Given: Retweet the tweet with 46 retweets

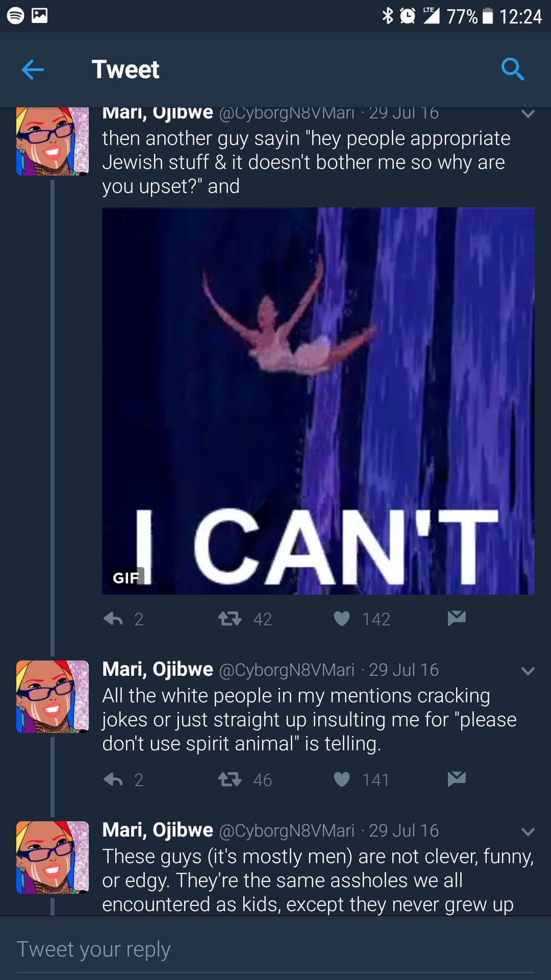Looking at the screenshot, I should [x=230, y=779].
